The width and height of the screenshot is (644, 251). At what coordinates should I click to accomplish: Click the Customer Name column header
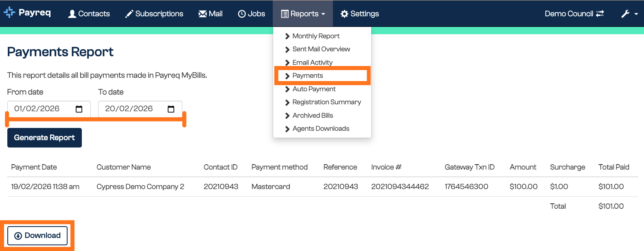point(124,167)
